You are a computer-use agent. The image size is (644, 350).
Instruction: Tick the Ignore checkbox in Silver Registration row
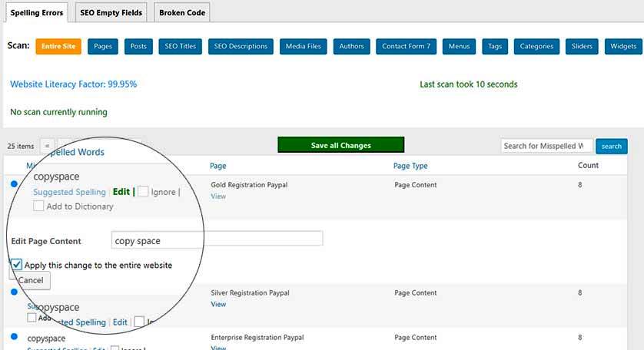coord(140,322)
